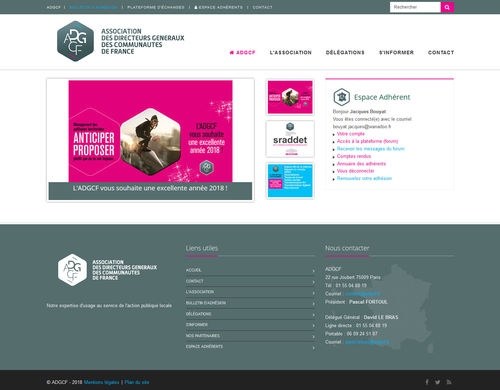Click the magenta search magnifier button
Viewport: 500px width, 390px height.
(447, 7)
